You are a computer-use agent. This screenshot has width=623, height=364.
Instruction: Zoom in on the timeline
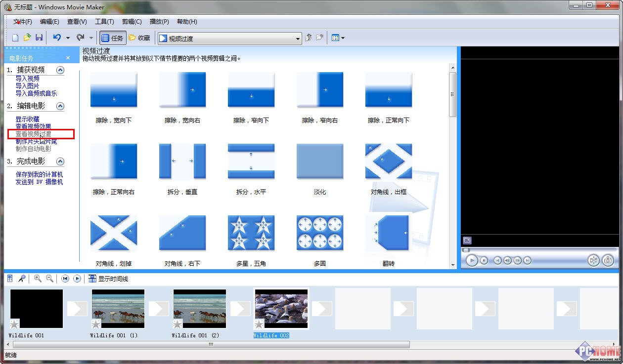tap(37, 278)
